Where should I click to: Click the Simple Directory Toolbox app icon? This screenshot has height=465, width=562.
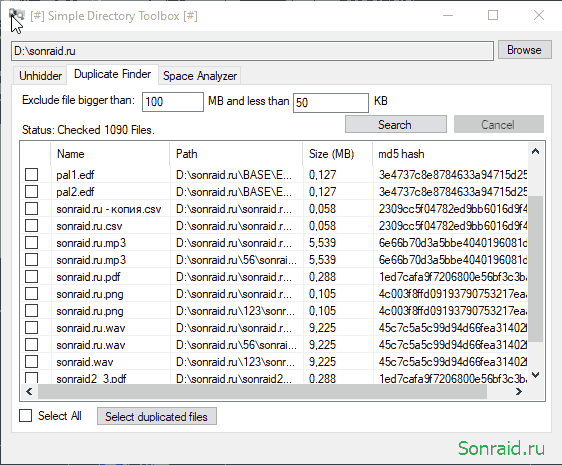(17, 15)
